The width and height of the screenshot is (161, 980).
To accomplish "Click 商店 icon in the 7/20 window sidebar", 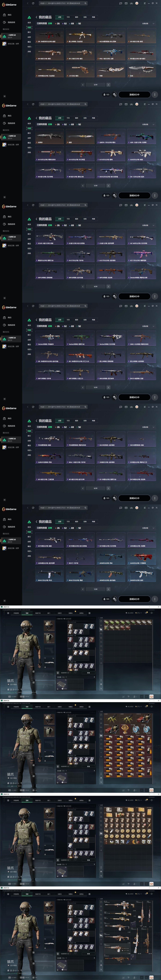I will click(4, 519).
